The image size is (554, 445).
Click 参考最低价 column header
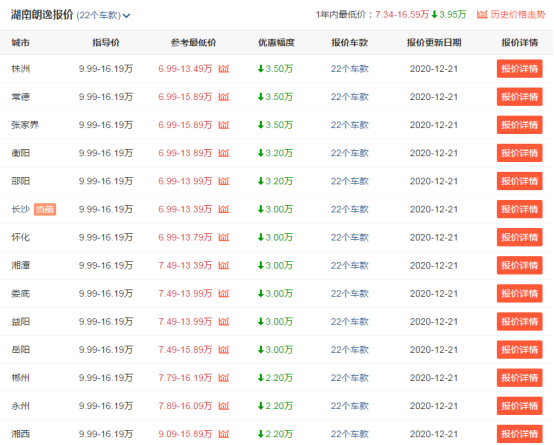193,43
